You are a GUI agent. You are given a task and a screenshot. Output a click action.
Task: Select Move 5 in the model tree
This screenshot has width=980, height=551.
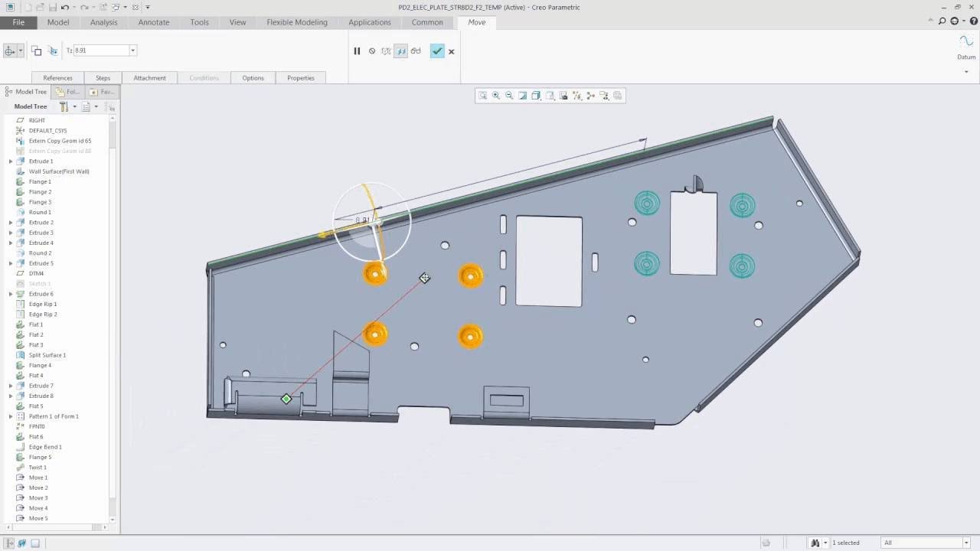38,518
